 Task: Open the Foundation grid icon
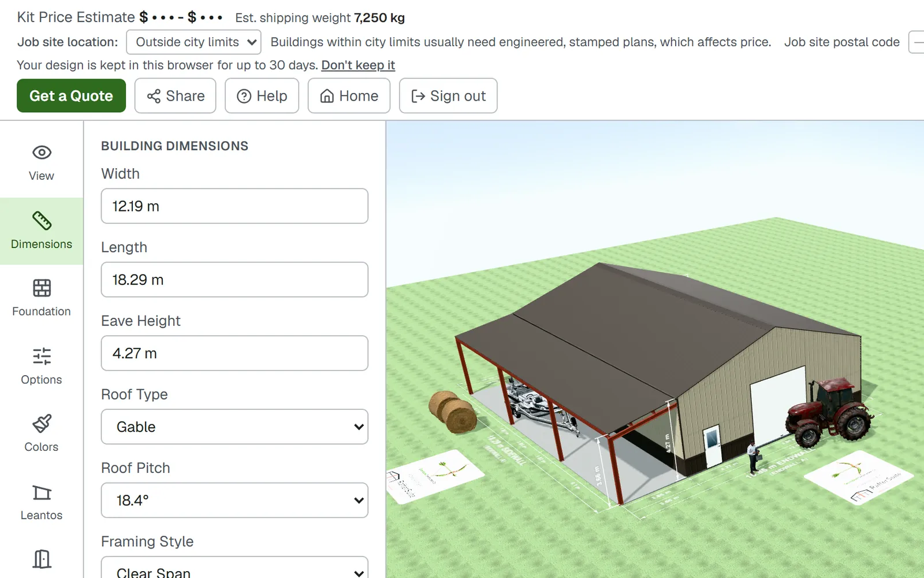tap(42, 288)
